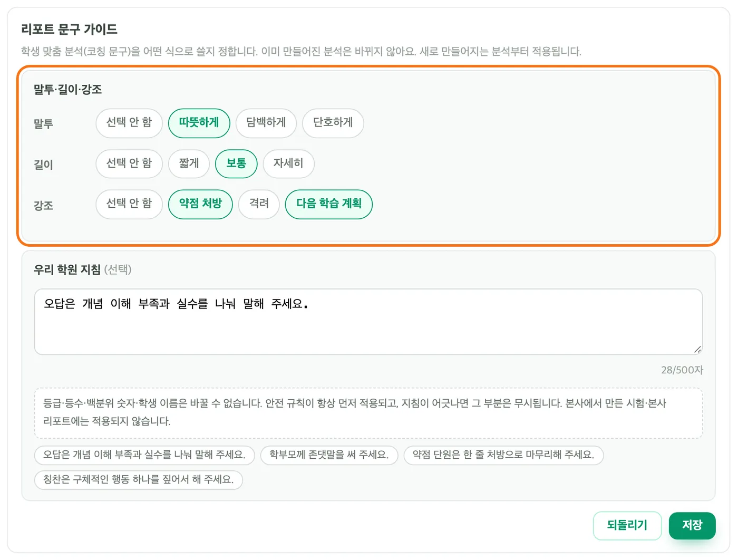This screenshot has height=560, width=738.
Task: Click the '길이' row label
Action: pos(44,165)
